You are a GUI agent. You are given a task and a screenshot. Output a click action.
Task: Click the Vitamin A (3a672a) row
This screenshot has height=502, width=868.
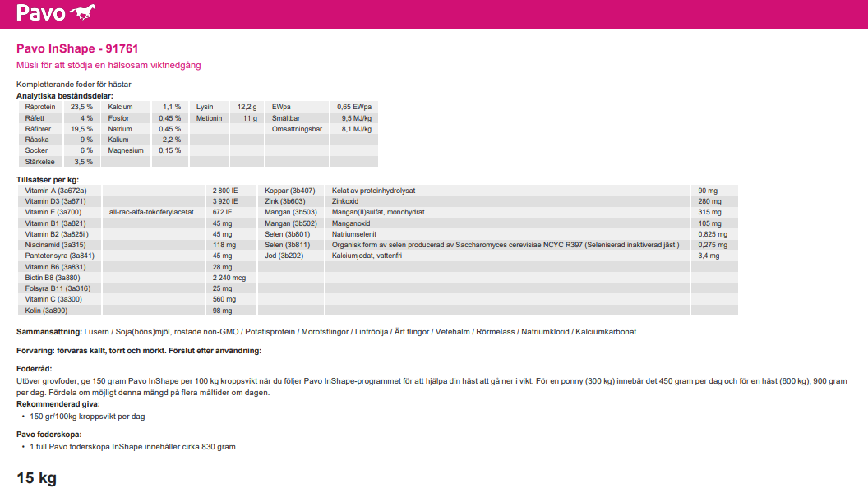point(56,191)
